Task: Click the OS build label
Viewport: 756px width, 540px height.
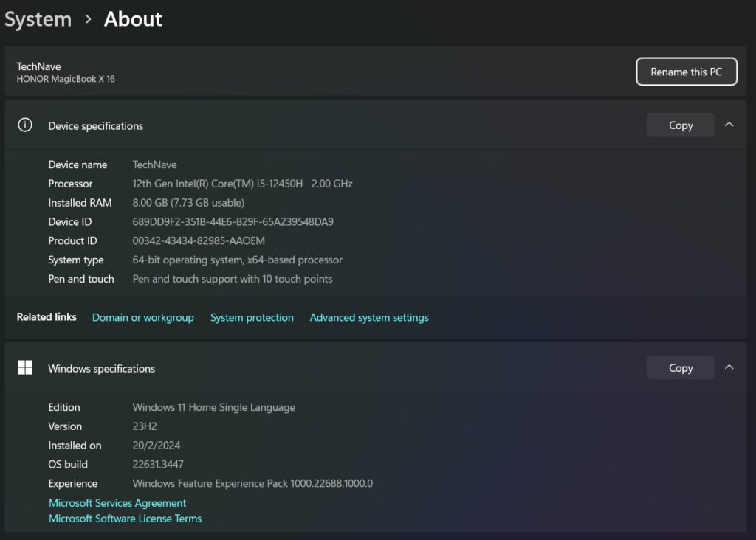Action: click(x=67, y=464)
